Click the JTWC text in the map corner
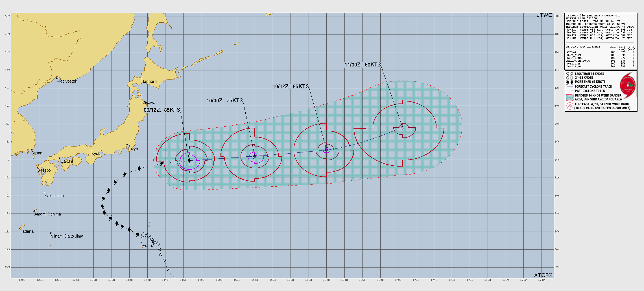Image resolution: width=644 pixels, height=291 pixels. 544,15
